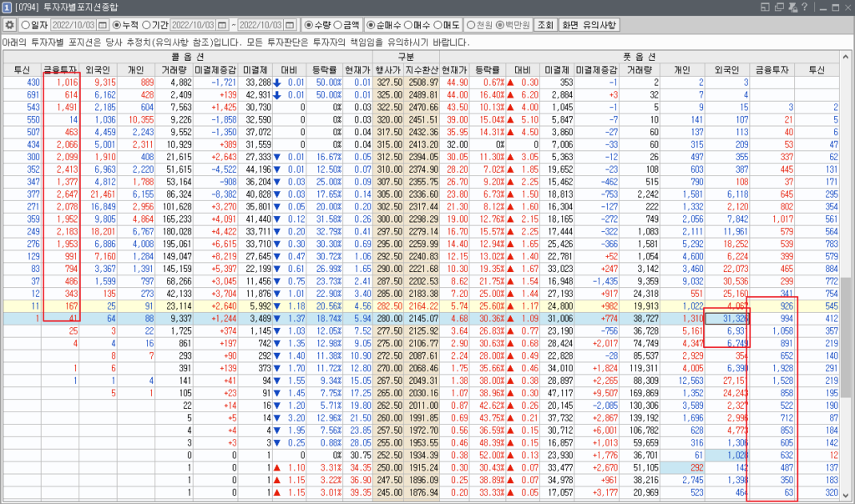Open the 화면 유의사항 notice button

pyautogui.click(x=589, y=25)
